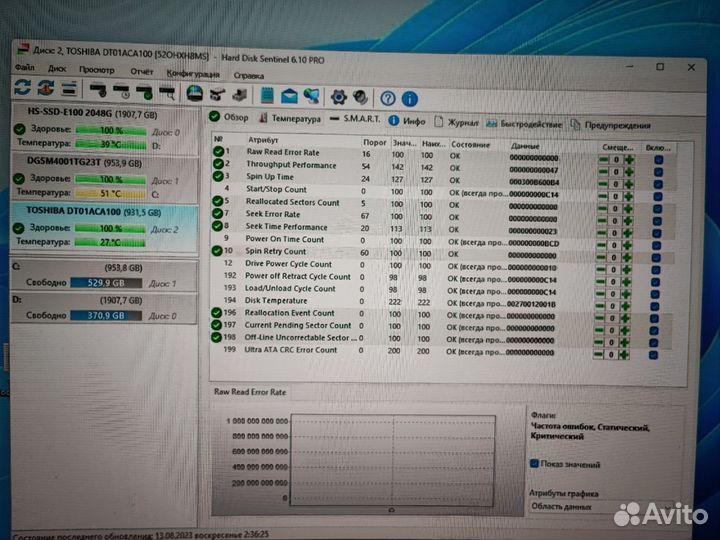Click the C: free space bar 529,9 GB

(106, 283)
